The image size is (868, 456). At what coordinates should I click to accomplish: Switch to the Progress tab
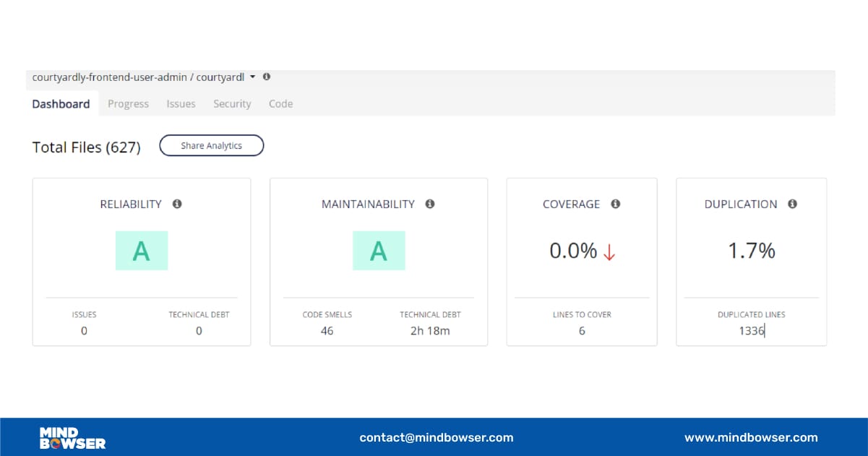pyautogui.click(x=128, y=103)
